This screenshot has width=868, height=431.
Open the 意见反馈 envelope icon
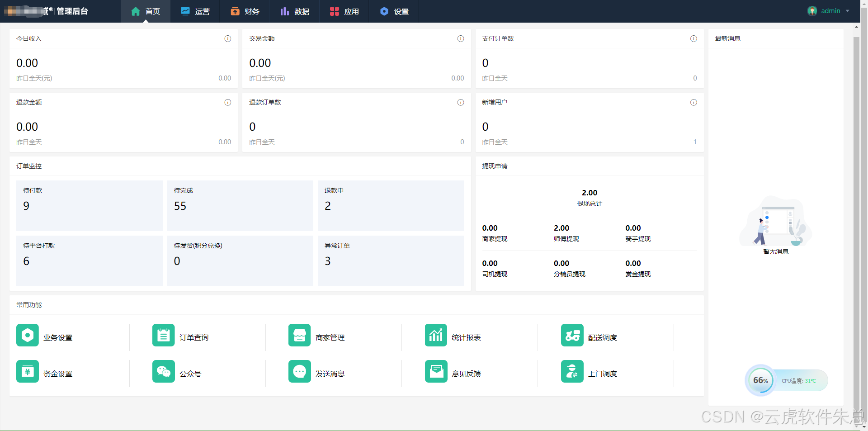pos(436,371)
